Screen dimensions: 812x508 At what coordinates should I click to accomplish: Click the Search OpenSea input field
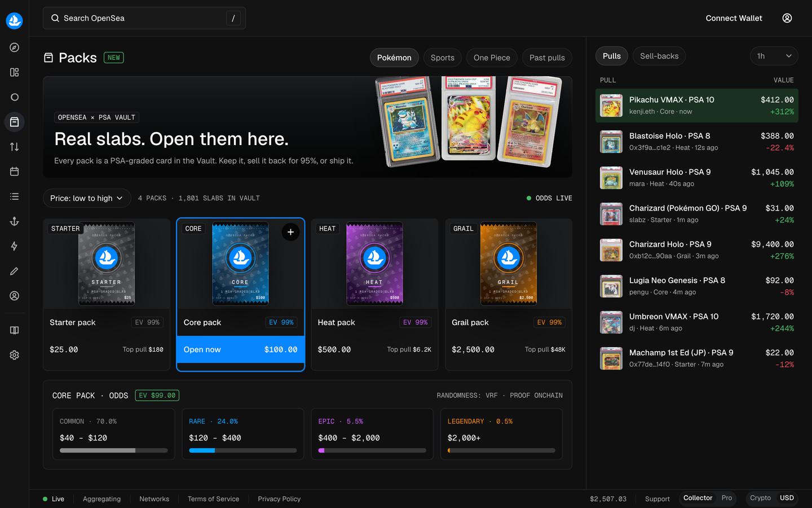(144, 18)
